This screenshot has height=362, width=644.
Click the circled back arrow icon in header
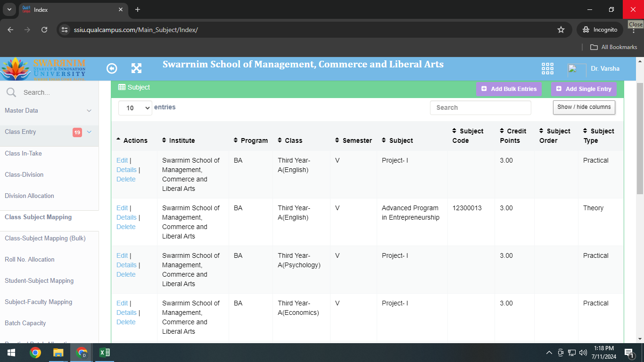tap(112, 68)
